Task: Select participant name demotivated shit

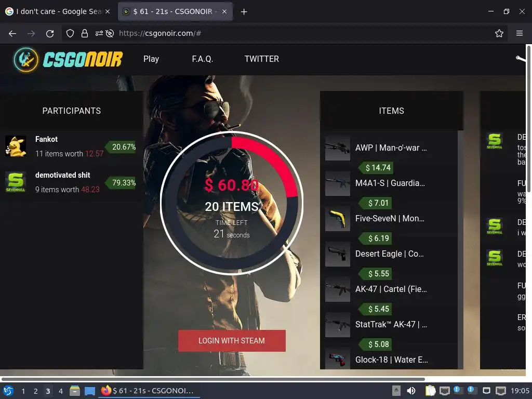Action: click(63, 175)
